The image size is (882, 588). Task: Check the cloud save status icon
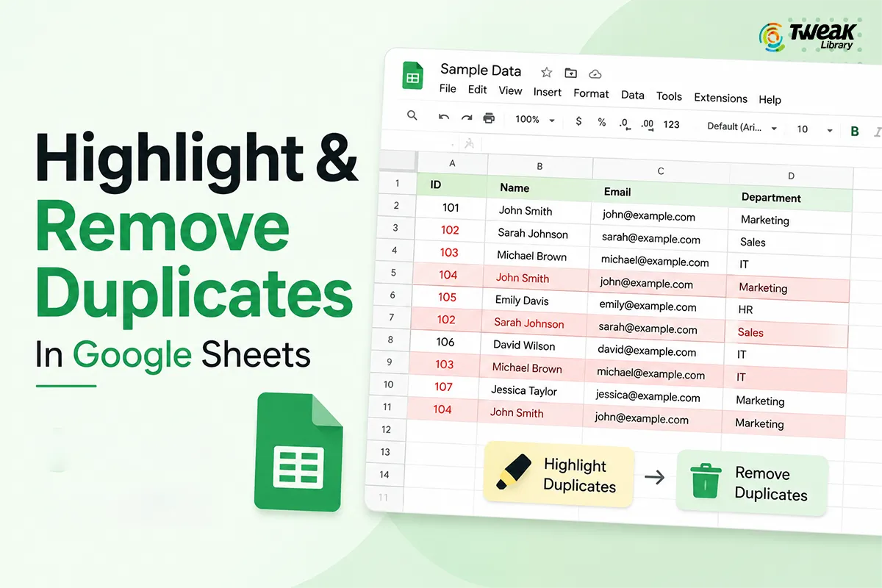tap(595, 74)
